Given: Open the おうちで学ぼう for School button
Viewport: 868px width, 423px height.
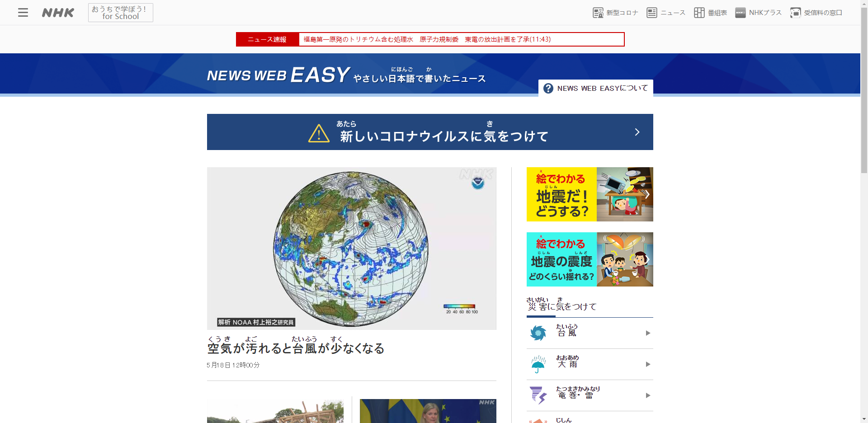Looking at the screenshot, I should [x=120, y=13].
